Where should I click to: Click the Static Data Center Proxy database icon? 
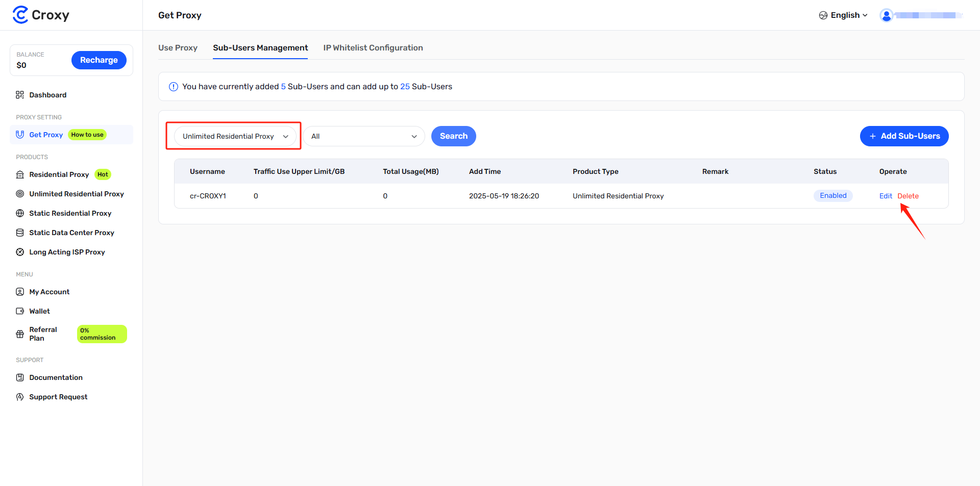tap(20, 233)
